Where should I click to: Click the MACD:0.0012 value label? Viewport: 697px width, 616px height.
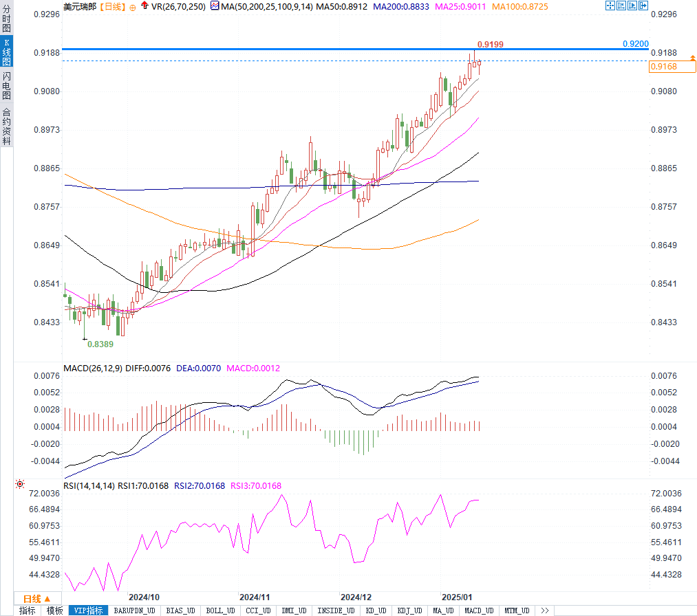point(253,368)
